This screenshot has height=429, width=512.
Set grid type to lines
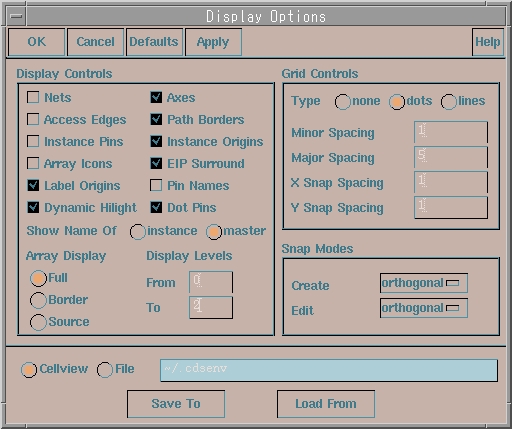[449, 102]
